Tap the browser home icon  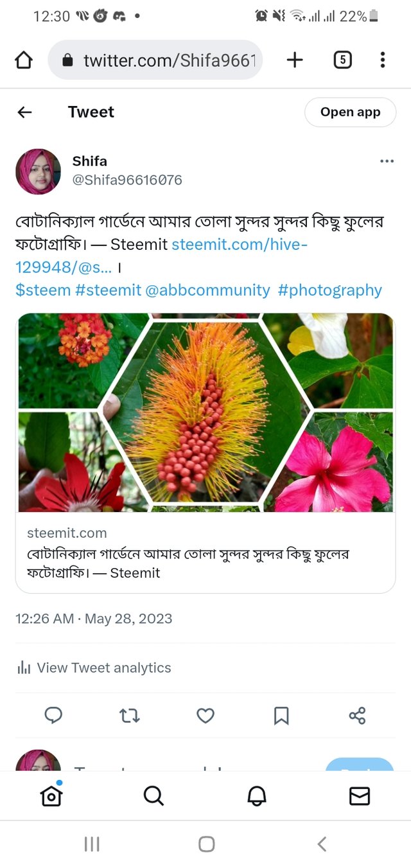click(24, 60)
